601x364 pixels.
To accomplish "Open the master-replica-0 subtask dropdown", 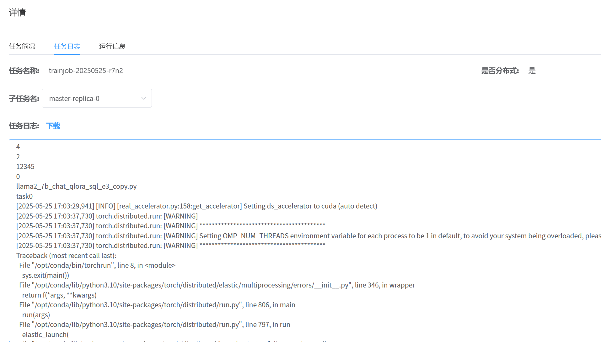I will [x=96, y=98].
